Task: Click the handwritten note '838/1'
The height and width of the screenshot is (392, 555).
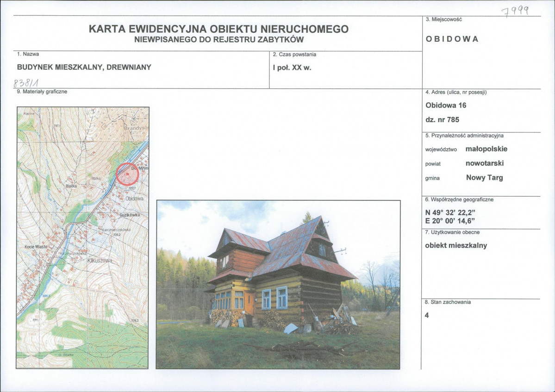Action: tap(26, 83)
